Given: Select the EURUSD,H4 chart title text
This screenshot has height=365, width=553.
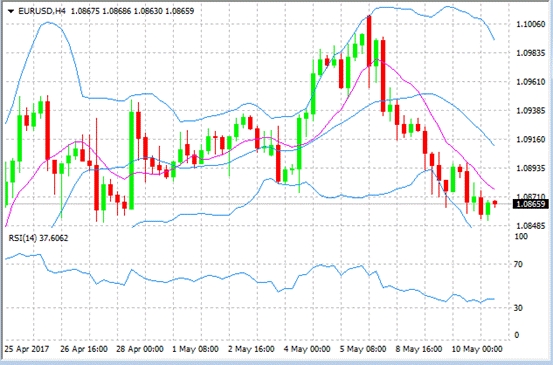Looking at the screenshot, I should (x=42, y=11).
